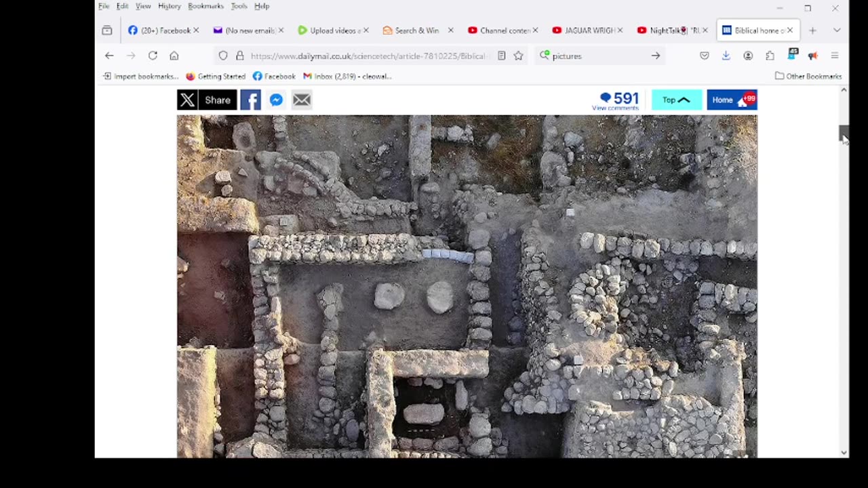The width and height of the screenshot is (868, 488).
Task: Click the Home button
Action: pos(732,100)
